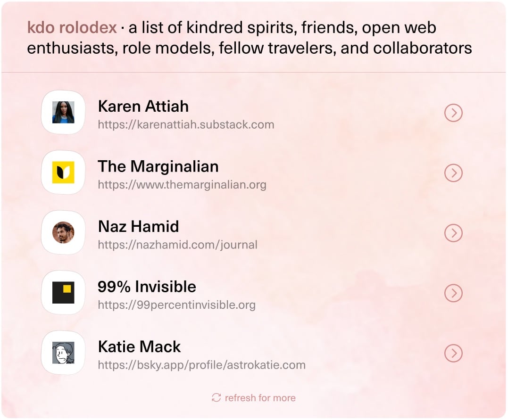Click the refresh arrows icon
The height and width of the screenshot is (420, 508).
217,398
